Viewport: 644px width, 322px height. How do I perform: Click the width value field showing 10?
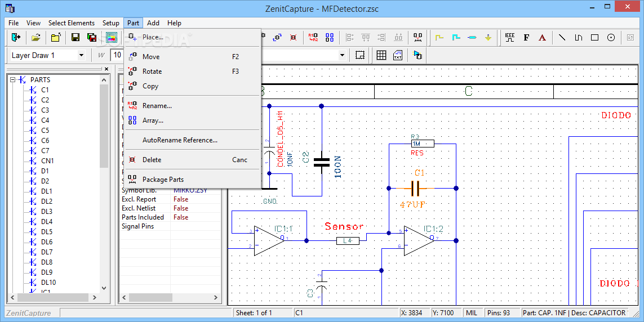pyautogui.click(x=117, y=55)
